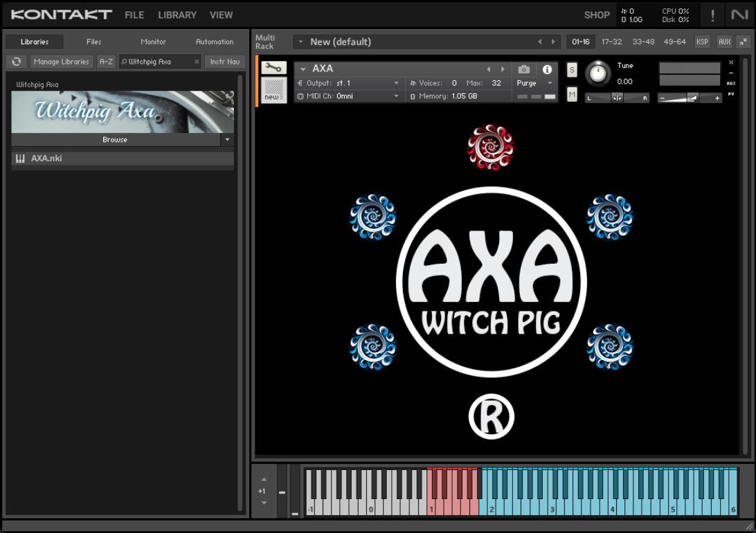Minimize rack view with the arrows icon

(744, 42)
